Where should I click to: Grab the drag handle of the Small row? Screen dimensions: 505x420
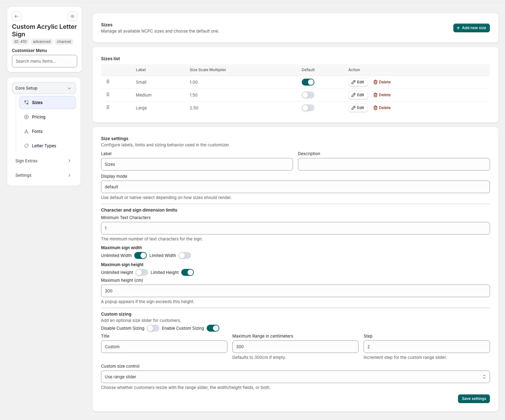[108, 82]
